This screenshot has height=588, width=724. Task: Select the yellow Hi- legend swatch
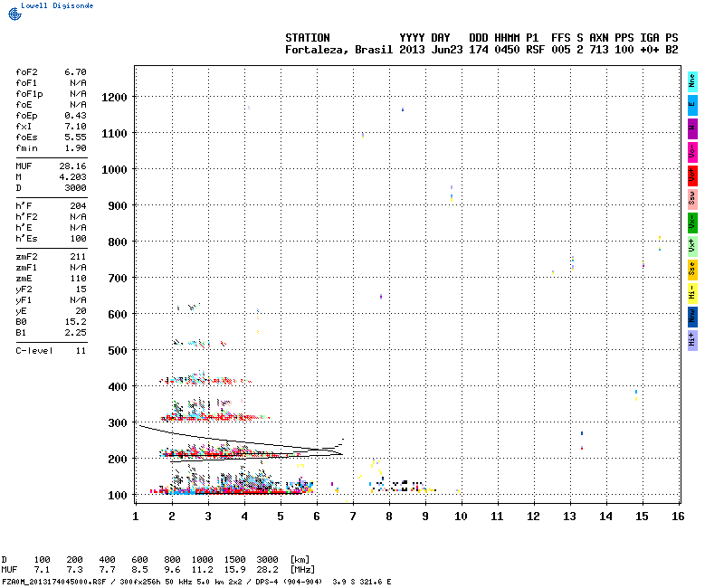tap(692, 293)
